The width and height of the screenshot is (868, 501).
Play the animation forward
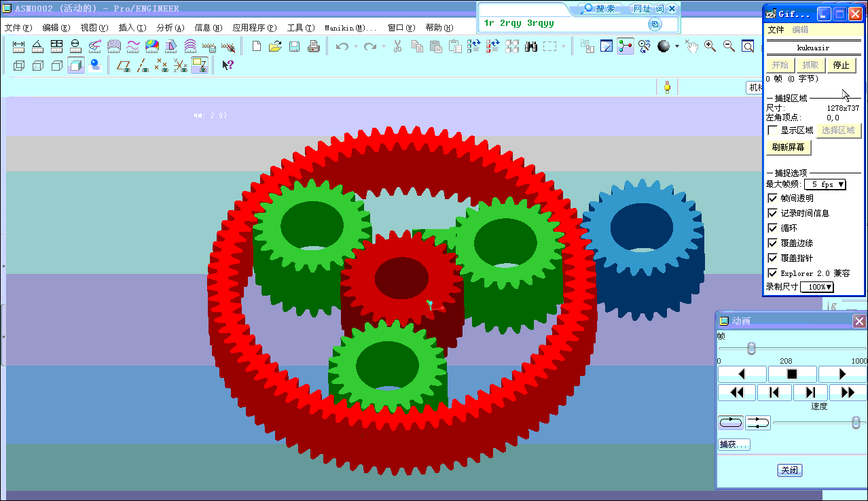pos(842,374)
